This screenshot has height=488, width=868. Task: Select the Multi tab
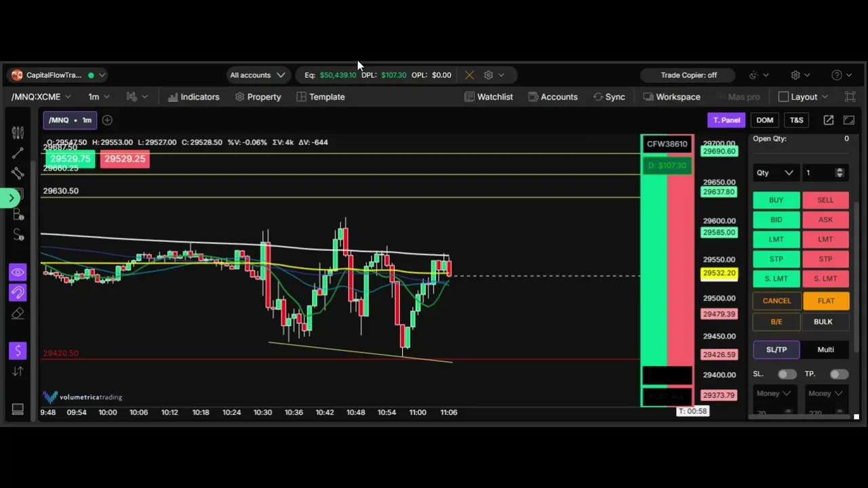[x=825, y=350]
